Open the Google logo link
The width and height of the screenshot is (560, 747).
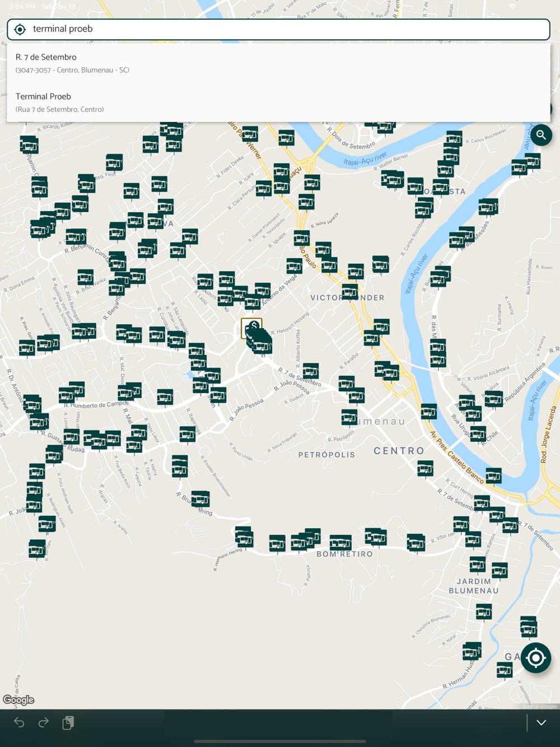(x=18, y=699)
